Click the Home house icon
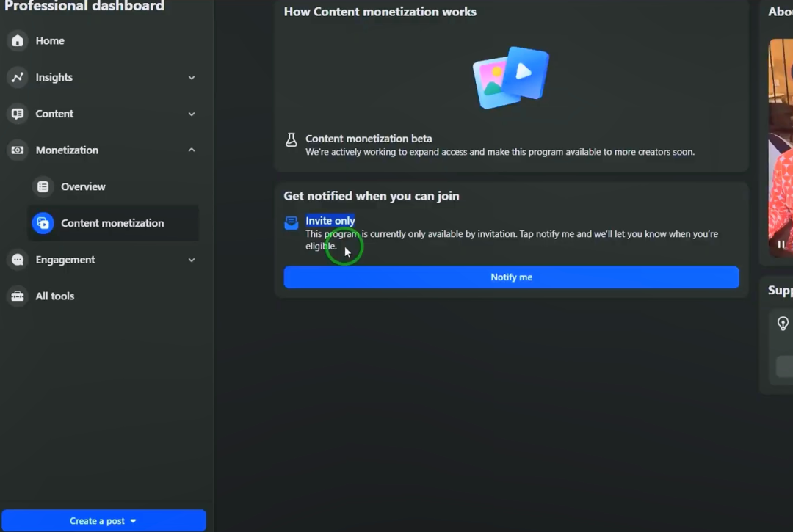The height and width of the screenshot is (532, 793). coord(18,41)
